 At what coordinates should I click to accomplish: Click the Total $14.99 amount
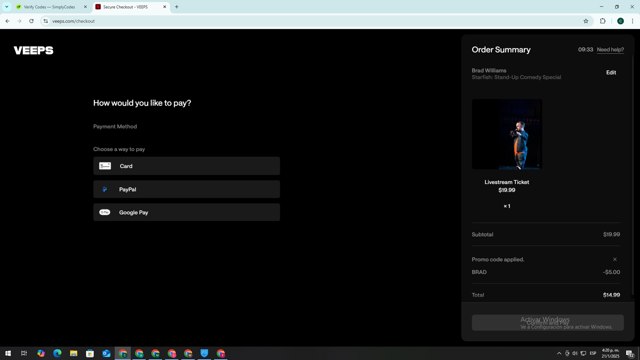611,295
